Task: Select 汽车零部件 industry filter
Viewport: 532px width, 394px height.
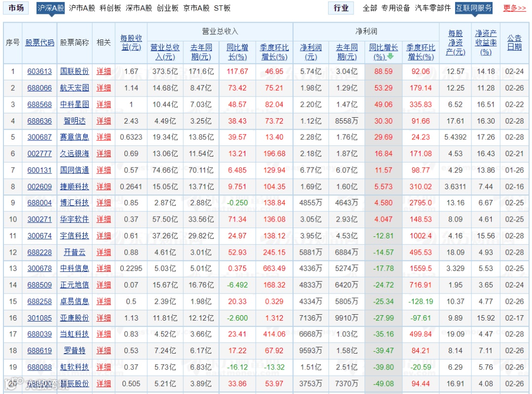Action: tap(432, 8)
